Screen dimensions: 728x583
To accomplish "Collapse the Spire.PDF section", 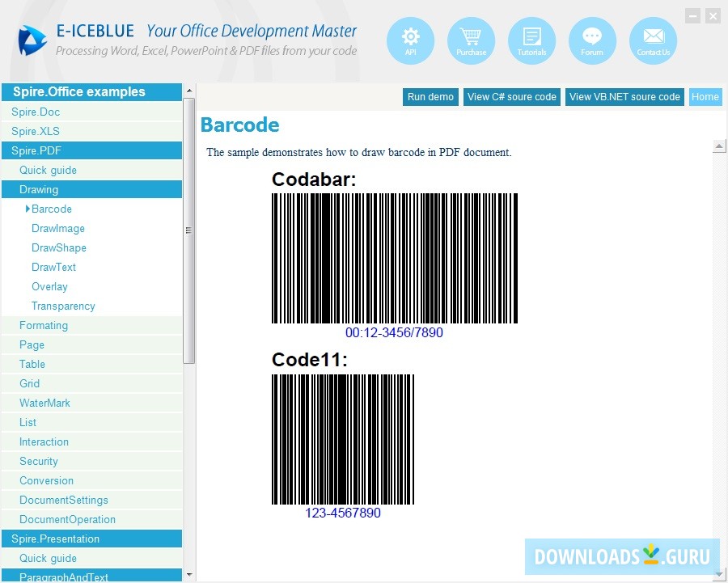I will tap(92, 150).
